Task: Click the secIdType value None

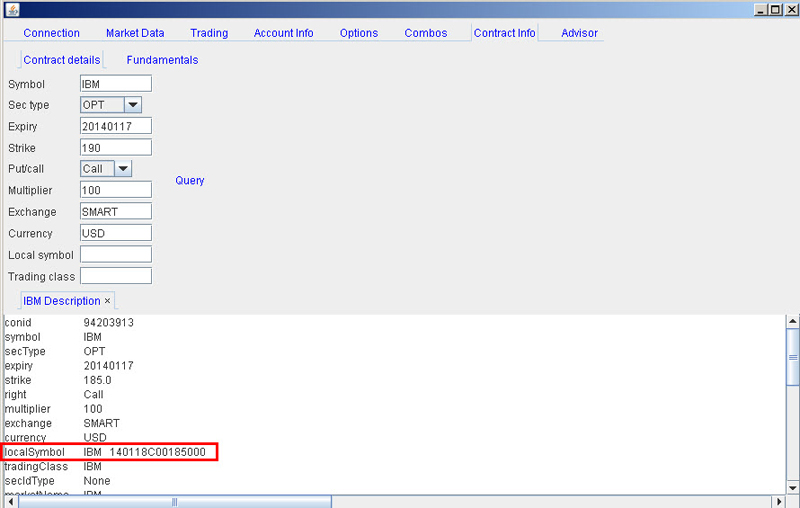Action: click(x=97, y=481)
